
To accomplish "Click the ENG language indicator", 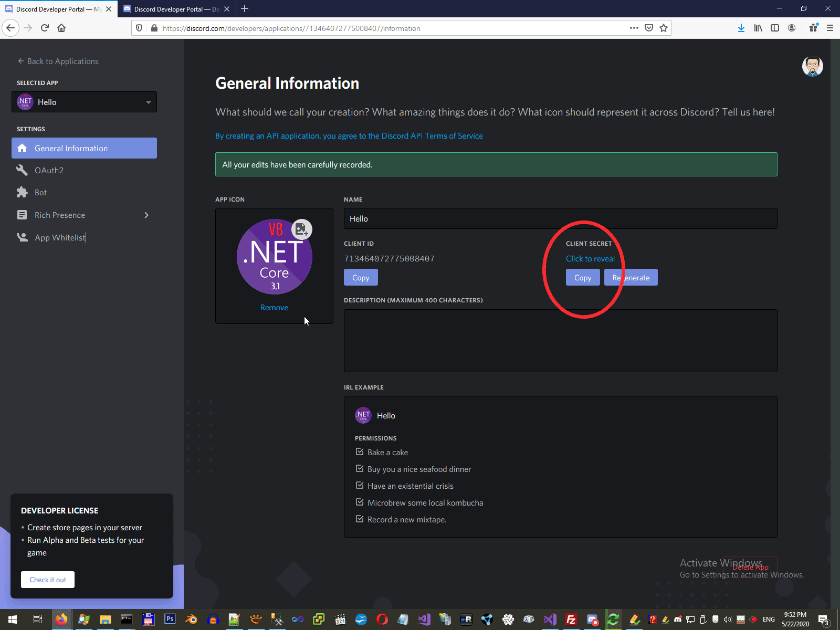I will [769, 619].
